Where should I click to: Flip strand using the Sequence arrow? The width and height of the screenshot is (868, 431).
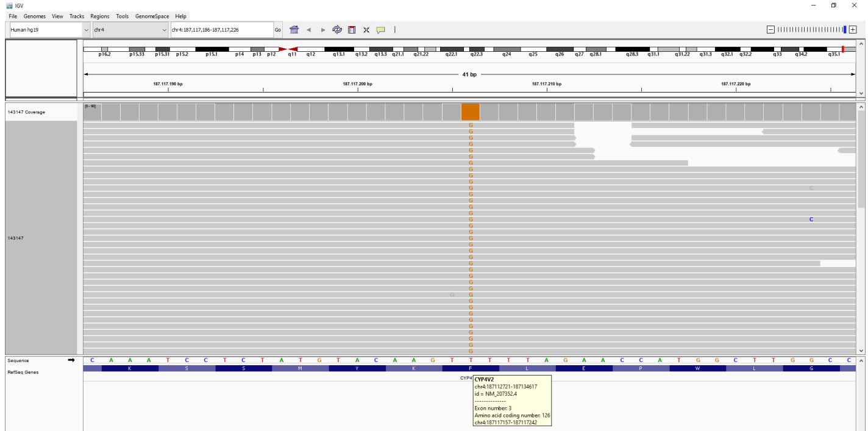pyautogui.click(x=71, y=360)
